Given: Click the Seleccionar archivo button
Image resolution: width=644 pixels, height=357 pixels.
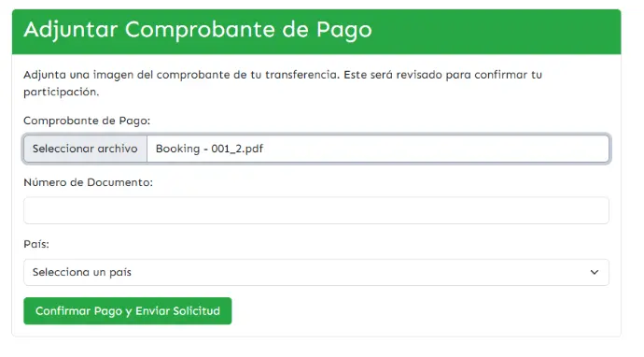Looking at the screenshot, I should coord(85,149).
